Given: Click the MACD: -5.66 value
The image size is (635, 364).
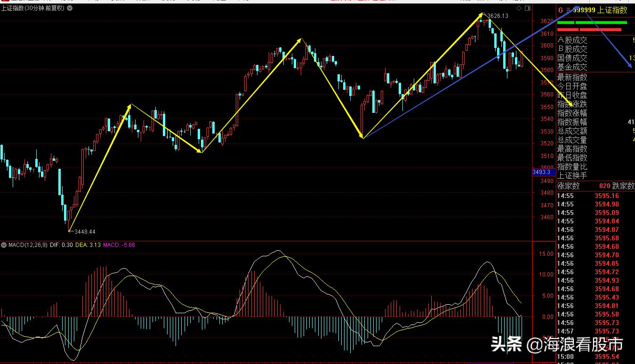Looking at the screenshot, I should (119, 245).
